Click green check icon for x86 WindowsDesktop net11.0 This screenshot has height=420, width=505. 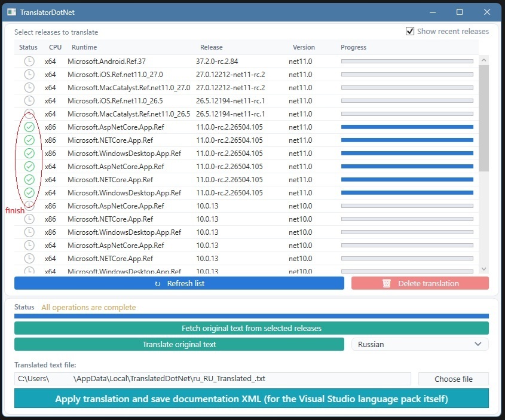[x=29, y=153]
